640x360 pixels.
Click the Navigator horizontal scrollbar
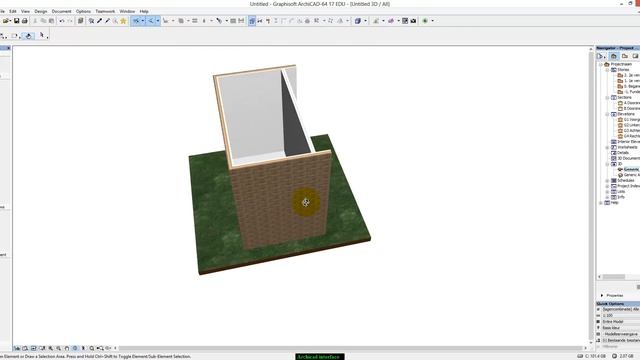click(x=613, y=277)
